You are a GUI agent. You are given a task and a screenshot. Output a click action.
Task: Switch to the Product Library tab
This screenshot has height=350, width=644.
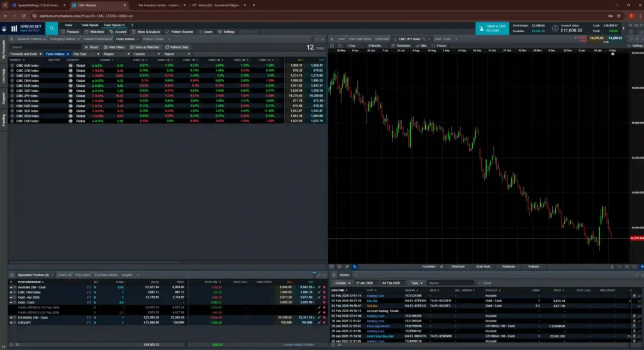click(x=153, y=39)
